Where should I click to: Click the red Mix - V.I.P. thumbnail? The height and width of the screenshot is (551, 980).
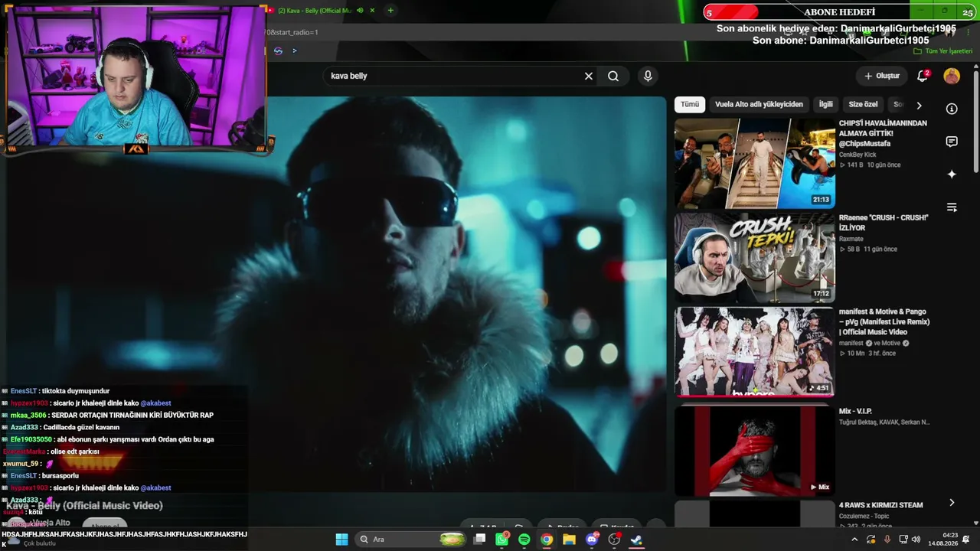click(754, 451)
